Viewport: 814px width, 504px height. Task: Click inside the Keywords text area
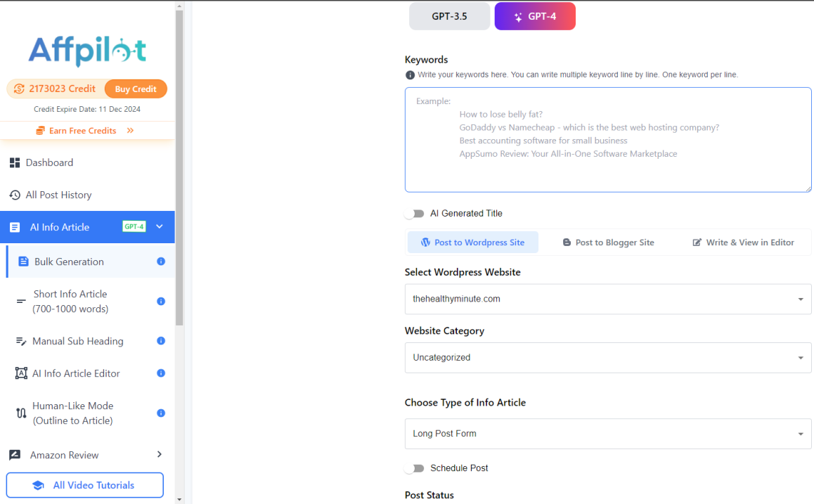pyautogui.click(x=608, y=140)
